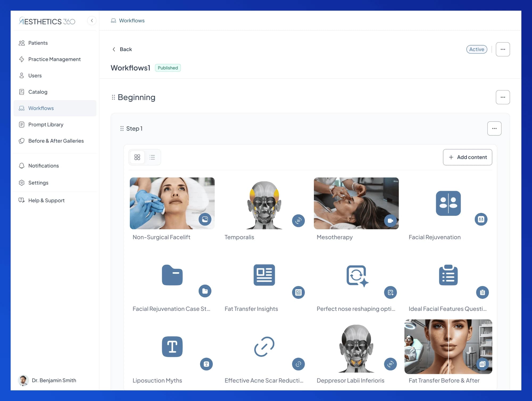Click the 3D badge on Temporalis
The image size is (532, 401).
coord(298,221)
